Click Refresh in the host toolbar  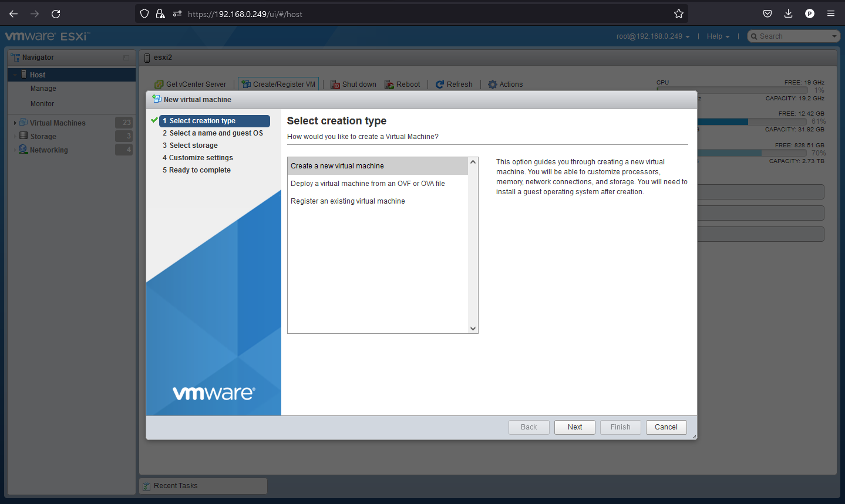pyautogui.click(x=454, y=84)
